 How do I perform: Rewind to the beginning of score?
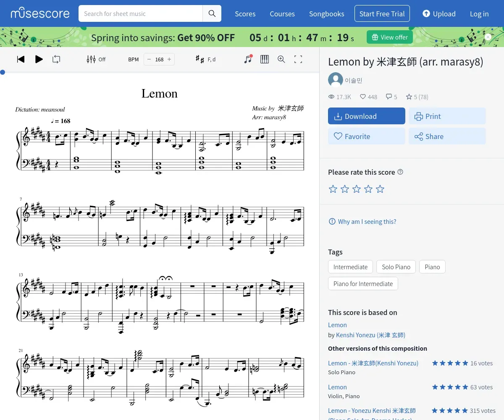click(21, 59)
